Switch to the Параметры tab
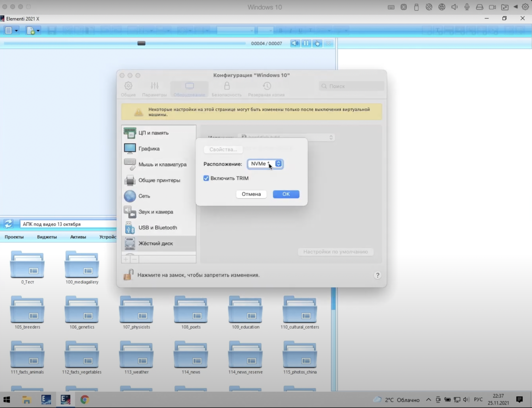The image size is (532, 408). click(x=154, y=89)
